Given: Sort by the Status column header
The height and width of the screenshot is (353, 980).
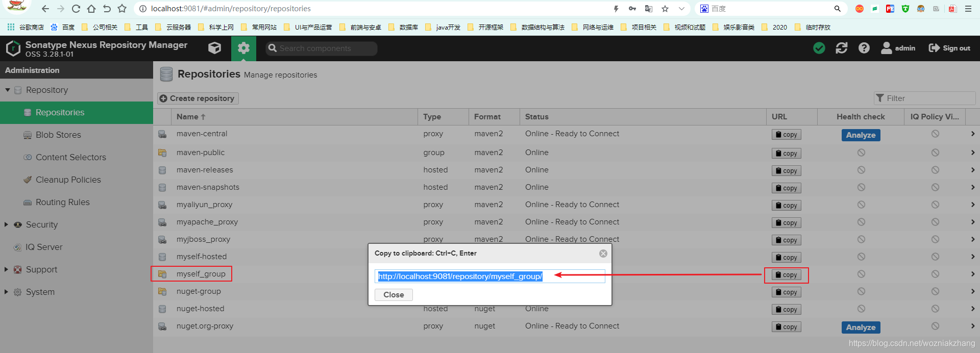Looking at the screenshot, I should (x=643, y=116).
